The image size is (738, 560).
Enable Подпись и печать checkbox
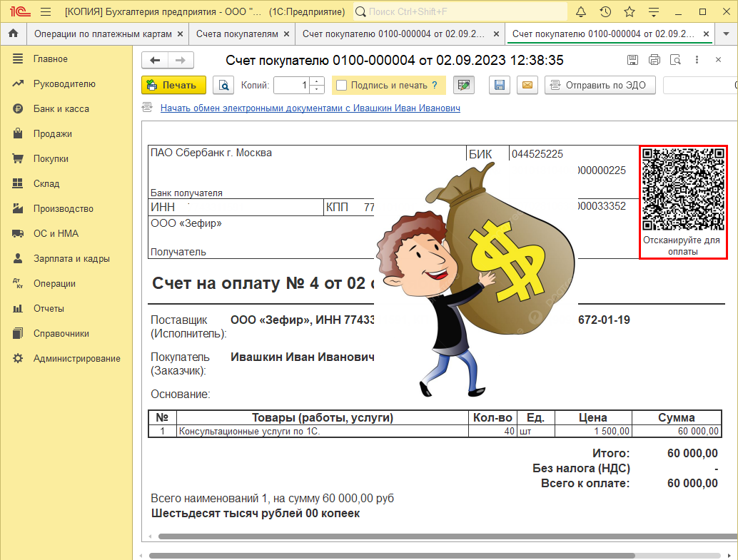(342, 85)
